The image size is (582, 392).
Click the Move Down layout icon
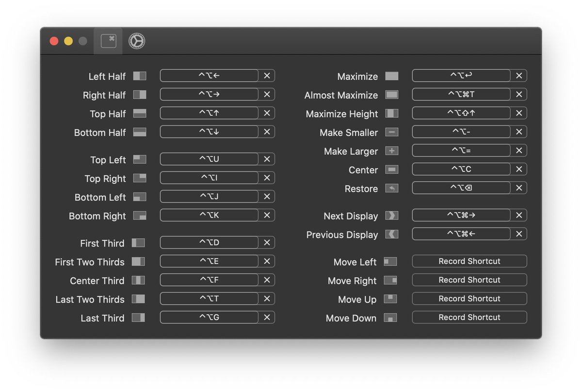(390, 317)
